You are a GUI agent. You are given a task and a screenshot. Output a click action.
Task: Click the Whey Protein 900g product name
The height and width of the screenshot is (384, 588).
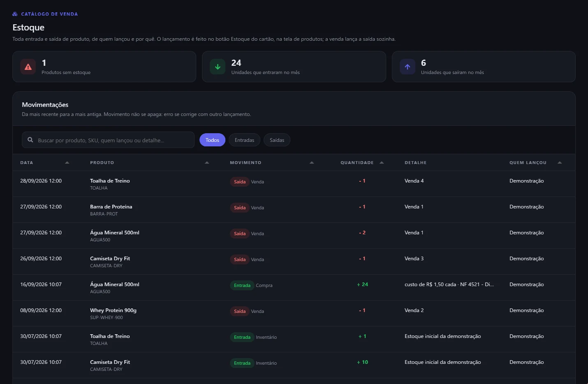pos(113,310)
